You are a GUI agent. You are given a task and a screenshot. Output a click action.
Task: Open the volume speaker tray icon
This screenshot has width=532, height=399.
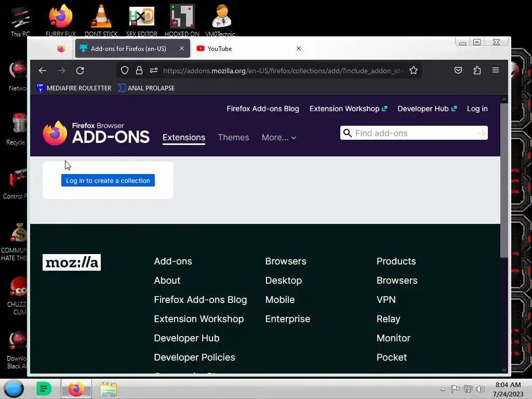(x=481, y=389)
